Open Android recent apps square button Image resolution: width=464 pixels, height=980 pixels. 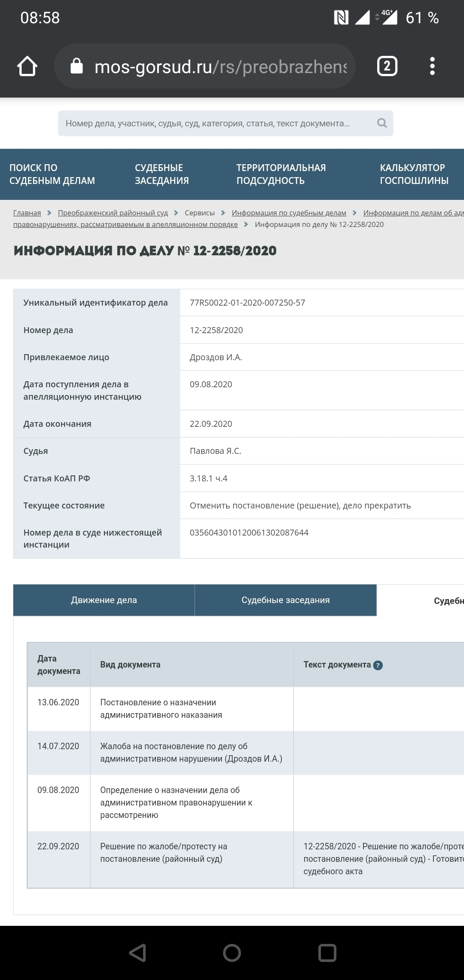click(327, 953)
